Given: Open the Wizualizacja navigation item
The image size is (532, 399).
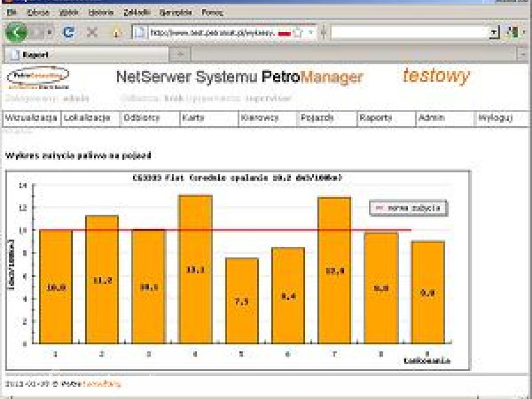Looking at the screenshot, I should 31,118.
